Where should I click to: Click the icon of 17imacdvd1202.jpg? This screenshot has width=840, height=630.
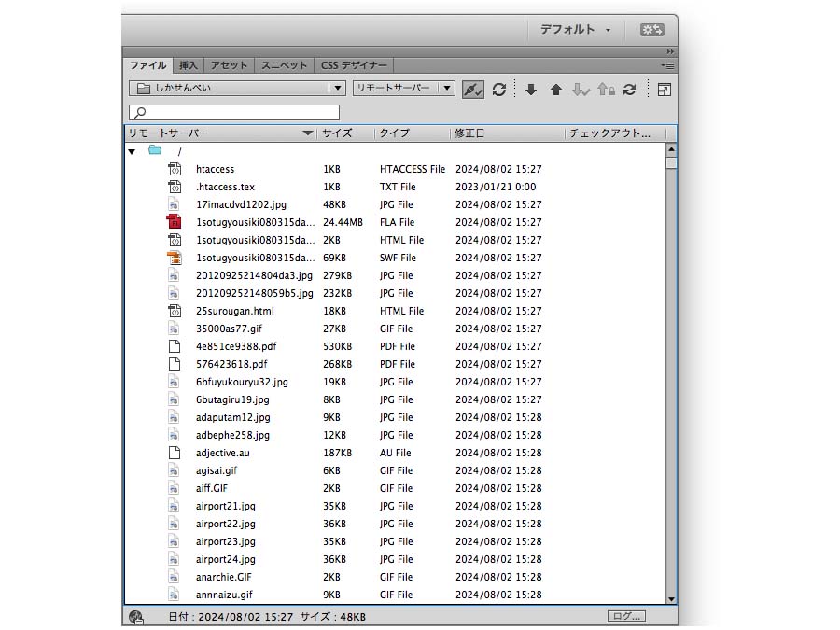[x=175, y=204]
